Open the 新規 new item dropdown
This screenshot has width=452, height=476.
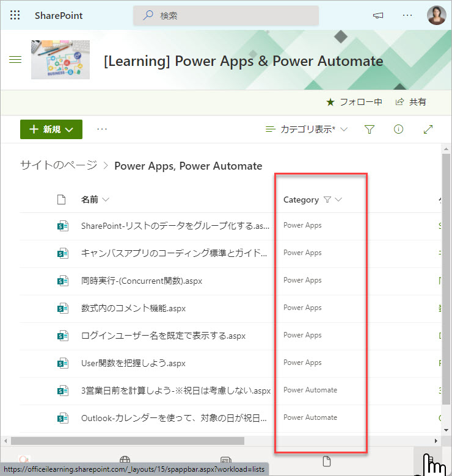(51, 129)
